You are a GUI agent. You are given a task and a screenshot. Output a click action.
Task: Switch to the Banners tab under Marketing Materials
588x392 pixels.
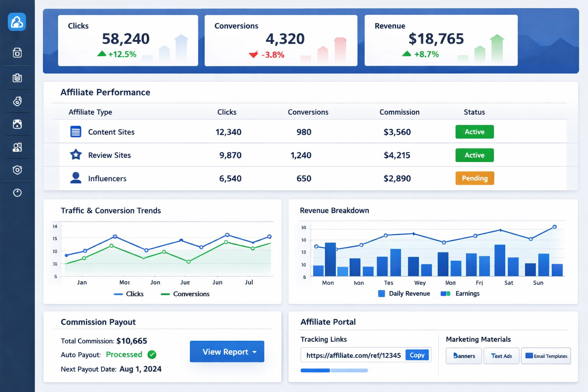[463, 356]
